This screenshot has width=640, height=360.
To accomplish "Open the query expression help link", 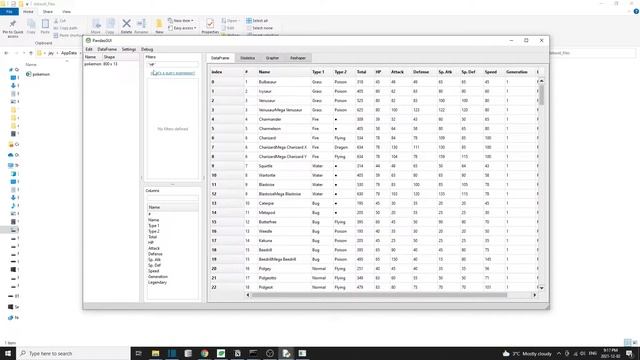I will [x=173, y=73].
